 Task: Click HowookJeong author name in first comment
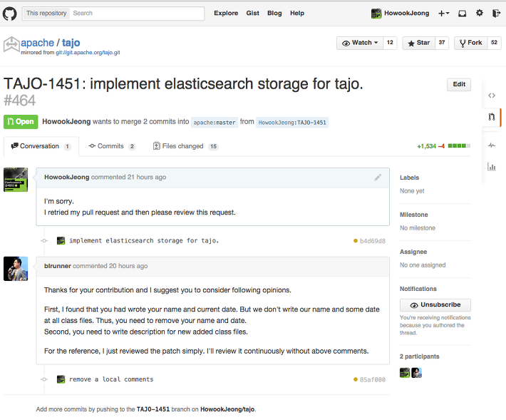coord(66,178)
